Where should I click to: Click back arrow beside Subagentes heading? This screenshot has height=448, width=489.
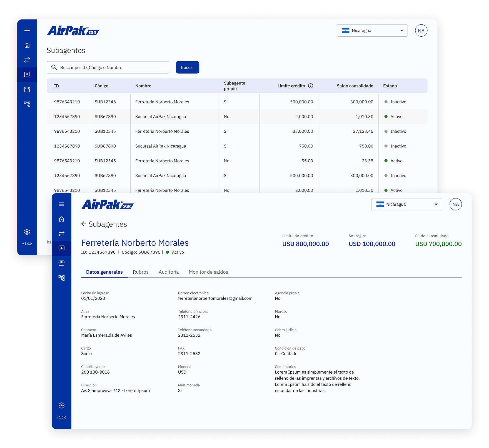tap(84, 224)
